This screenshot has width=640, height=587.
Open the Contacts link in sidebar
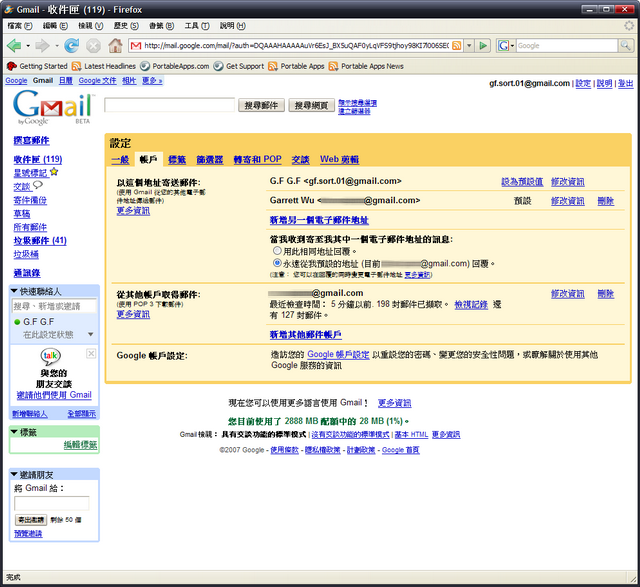tap(27, 273)
